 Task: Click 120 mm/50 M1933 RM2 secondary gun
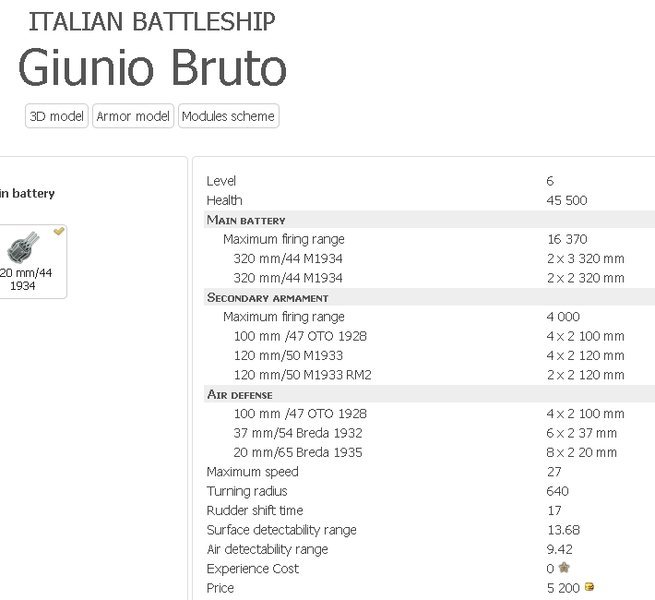tap(304, 375)
